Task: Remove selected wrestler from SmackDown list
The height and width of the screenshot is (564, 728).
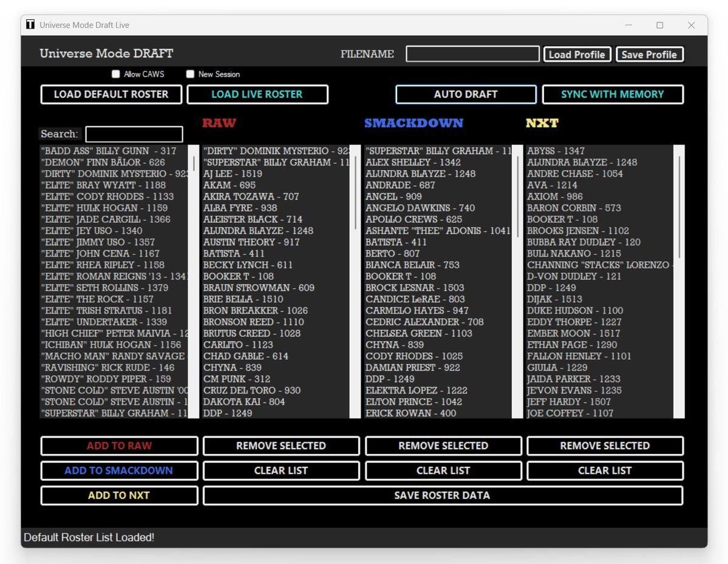Action: click(443, 446)
